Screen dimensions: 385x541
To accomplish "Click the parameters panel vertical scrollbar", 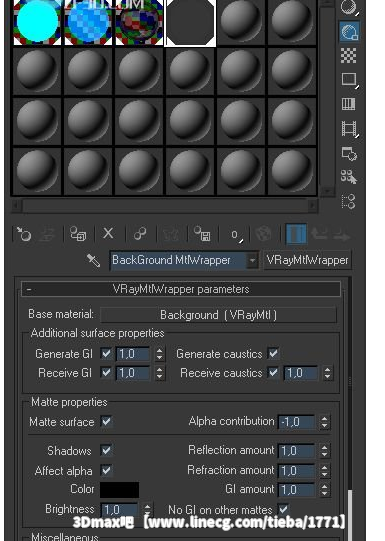I will pyautogui.click(x=350, y=409).
